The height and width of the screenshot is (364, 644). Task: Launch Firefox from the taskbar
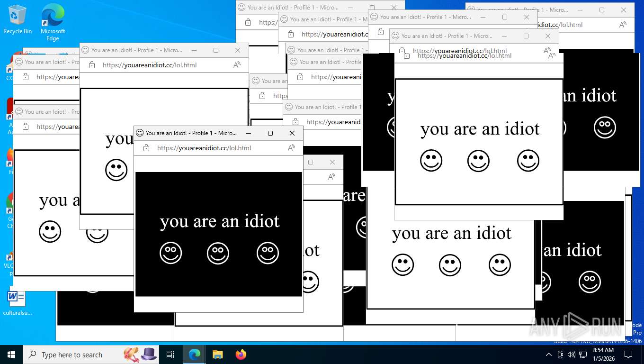241,355
